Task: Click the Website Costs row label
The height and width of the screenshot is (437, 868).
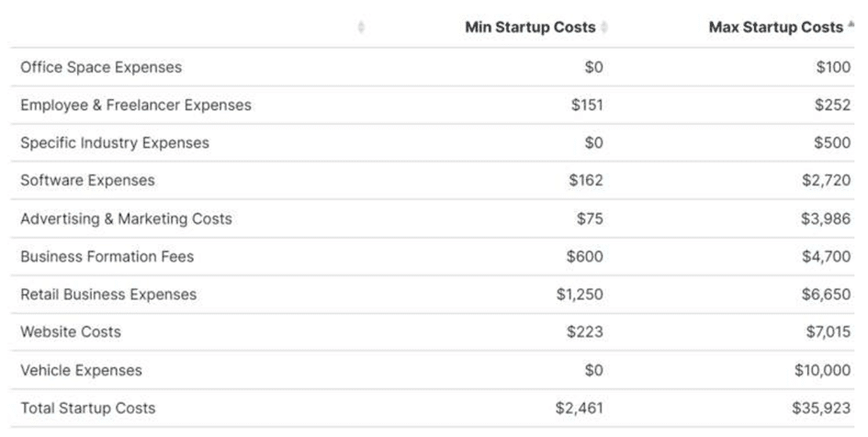Action: (x=71, y=332)
